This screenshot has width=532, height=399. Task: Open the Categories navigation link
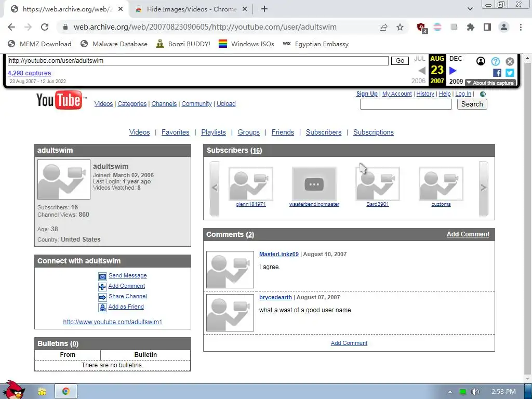[x=132, y=104]
